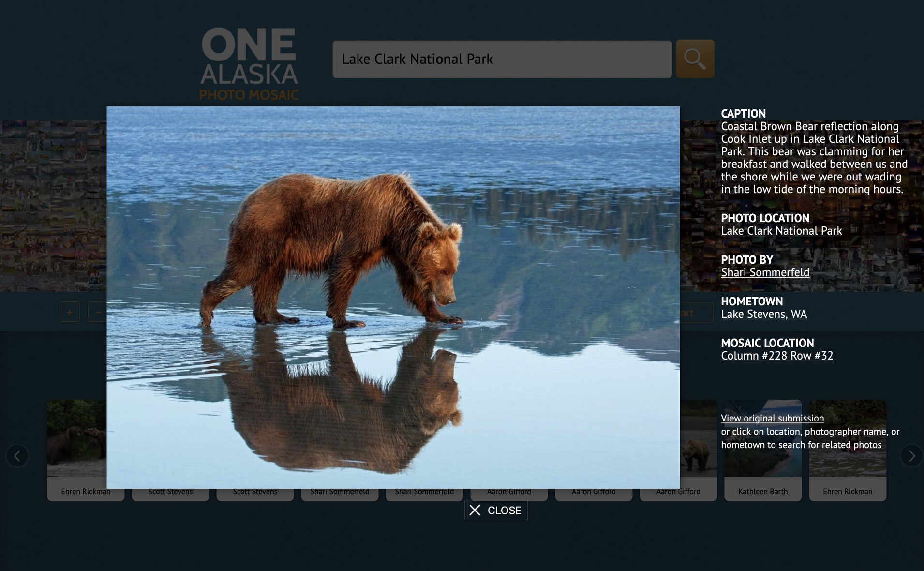Search photos by Shari Sommerfeld link
The image size is (924, 571).
(765, 273)
